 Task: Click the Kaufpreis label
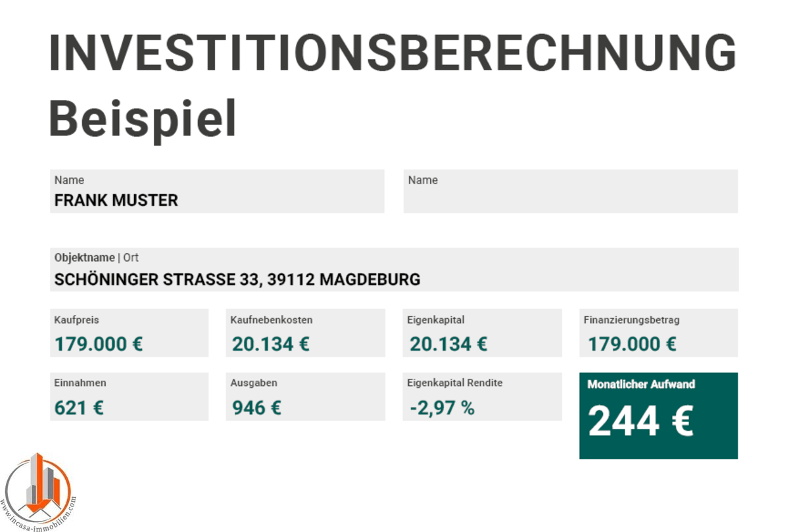pyautogui.click(x=77, y=320)
